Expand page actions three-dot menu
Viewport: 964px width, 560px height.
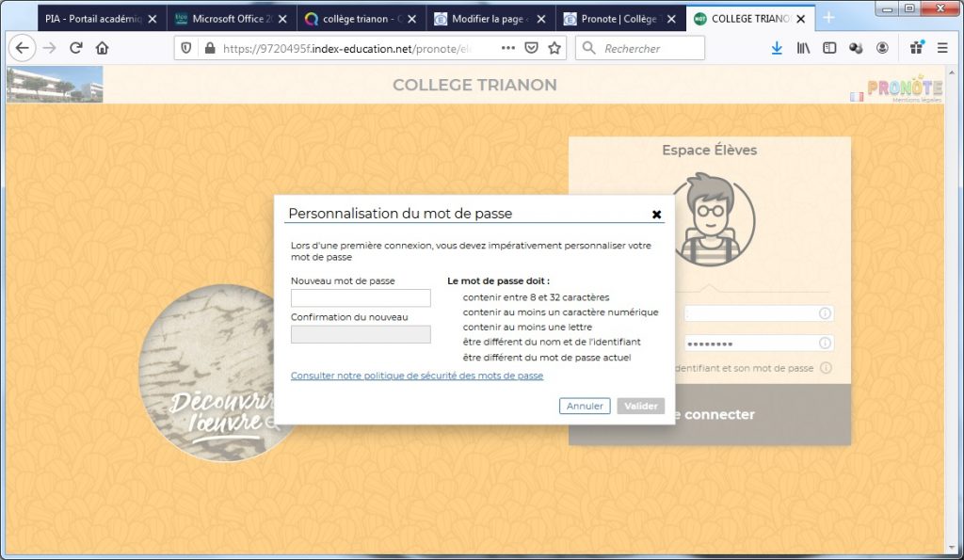pyautogui.click(x=507, y=48)
